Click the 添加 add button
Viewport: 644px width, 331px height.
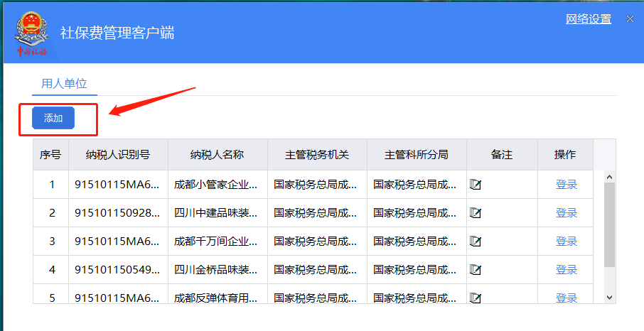[x=53, y=118]
